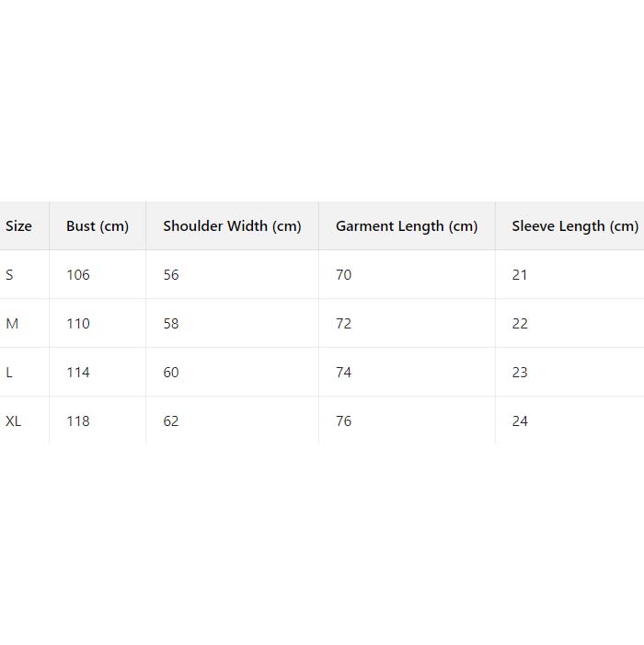Select the Shoulder Width (cm) header

pyautogui.click(x=232, y=226)
